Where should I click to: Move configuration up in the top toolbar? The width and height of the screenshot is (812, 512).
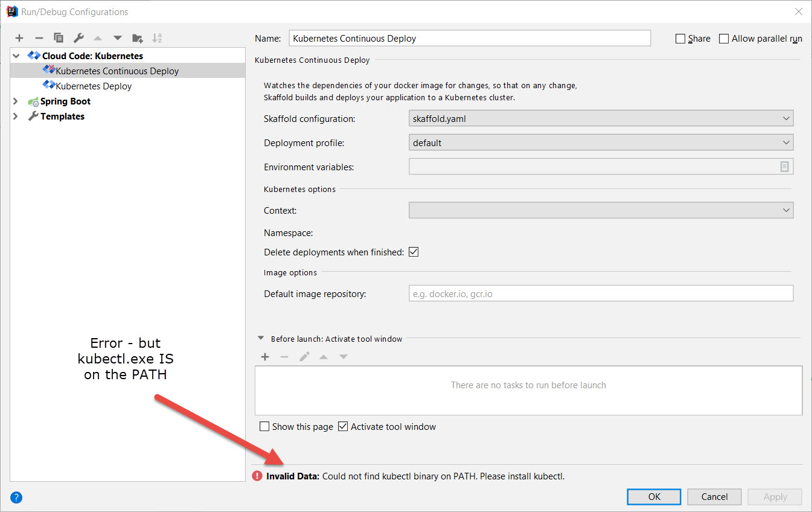(98, 38)
